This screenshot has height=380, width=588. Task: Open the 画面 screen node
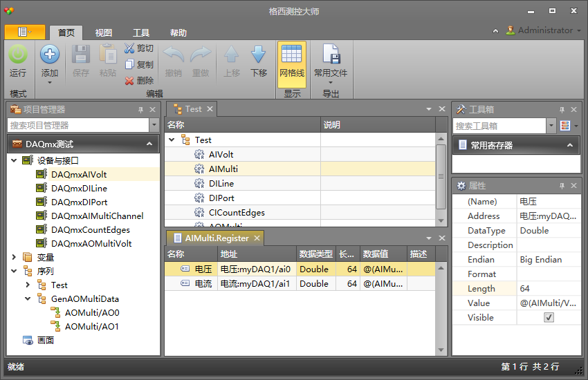46,341
